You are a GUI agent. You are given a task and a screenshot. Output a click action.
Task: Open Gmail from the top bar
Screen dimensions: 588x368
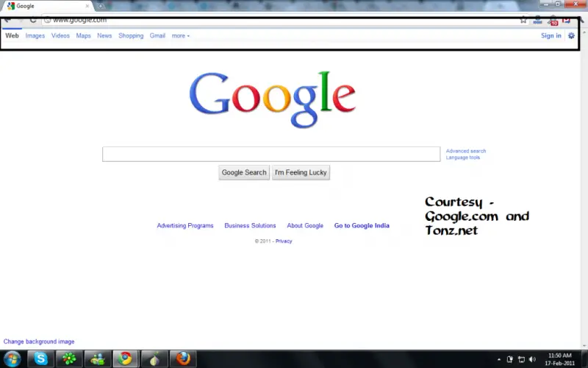pos(157,35)
